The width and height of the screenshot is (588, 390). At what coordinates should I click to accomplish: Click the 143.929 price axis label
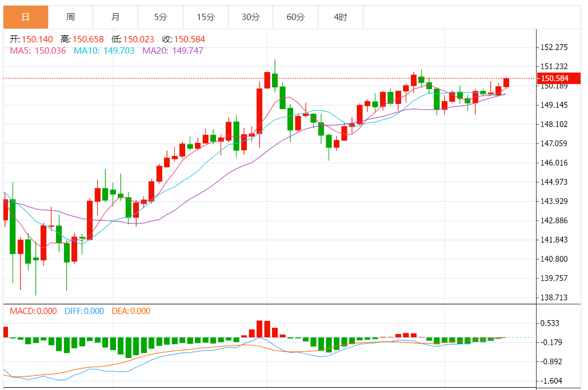[x=554, y=201]
